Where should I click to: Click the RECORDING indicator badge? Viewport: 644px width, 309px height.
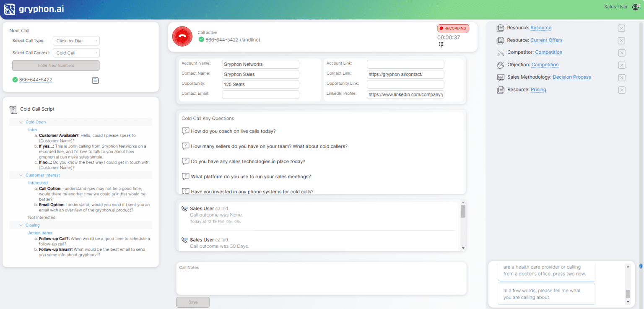point(453,28)
